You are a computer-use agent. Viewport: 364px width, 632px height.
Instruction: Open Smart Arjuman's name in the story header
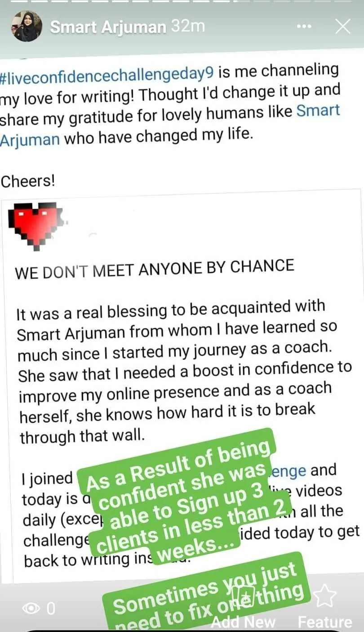coord(108,27)
